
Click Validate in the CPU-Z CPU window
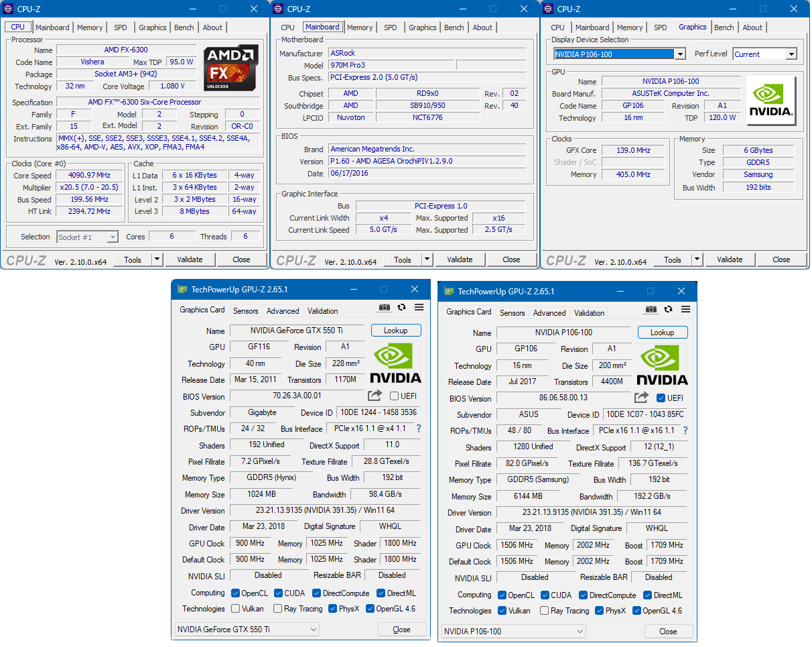190,259
